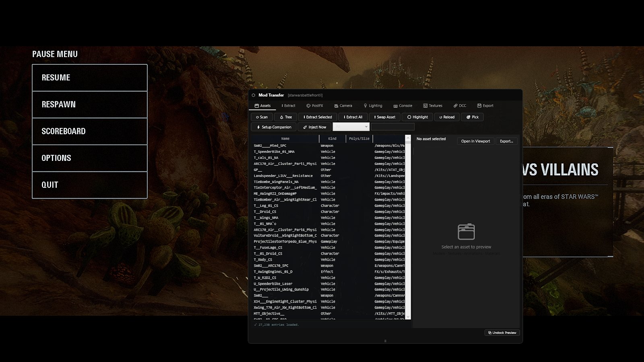
Task: Select row TieBomber_Air__WingRightRear_Cl
Action: tap(328, 200)
